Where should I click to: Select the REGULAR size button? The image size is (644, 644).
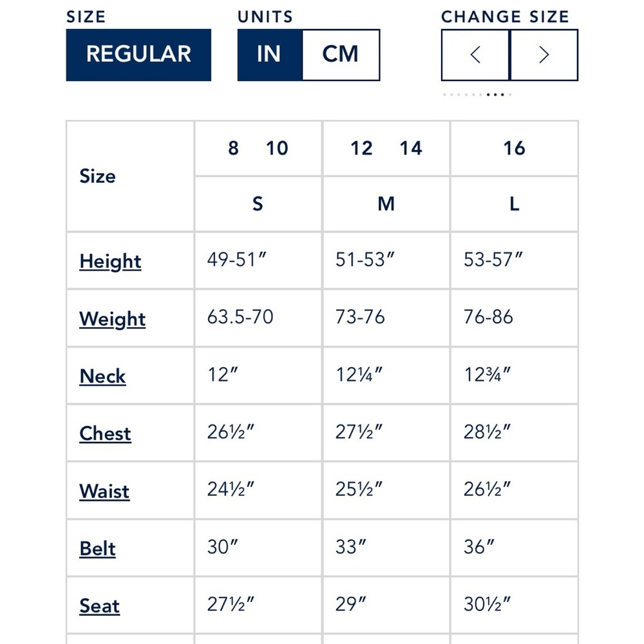pos(138,55)
